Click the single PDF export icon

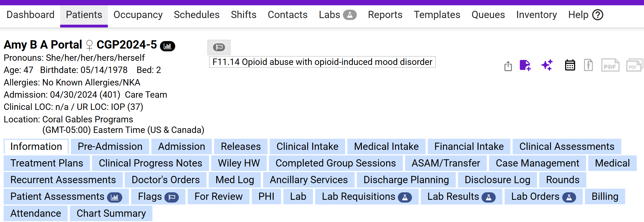coord(610,65)
